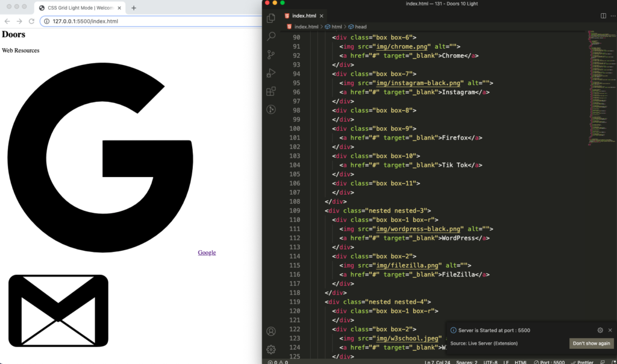Open the Run and Debug view
The width and height of the screenshot is (617, 364).
click(x=271, y=73)
